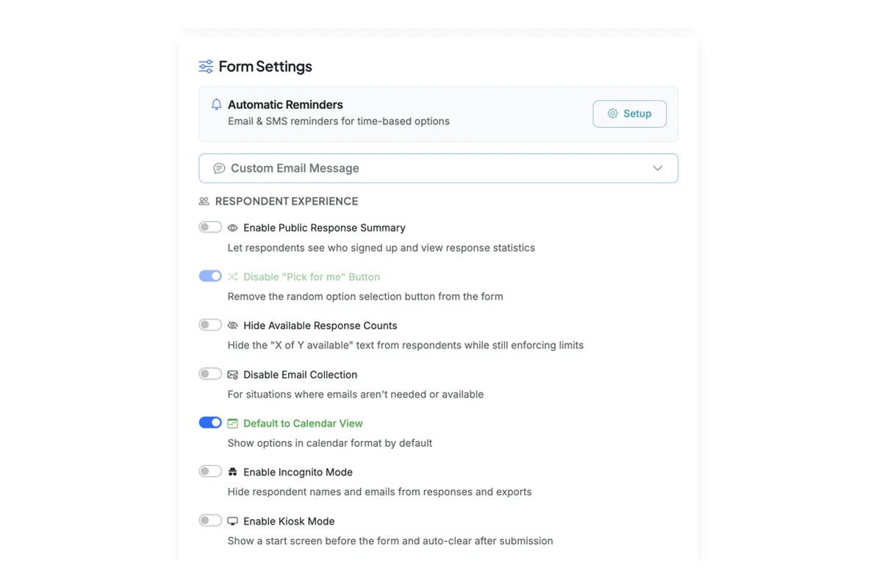Click the speech bubble icon on Custom Email Message
Screen dimensions: 882x588
pyautogui.click(x=219, y=168)
